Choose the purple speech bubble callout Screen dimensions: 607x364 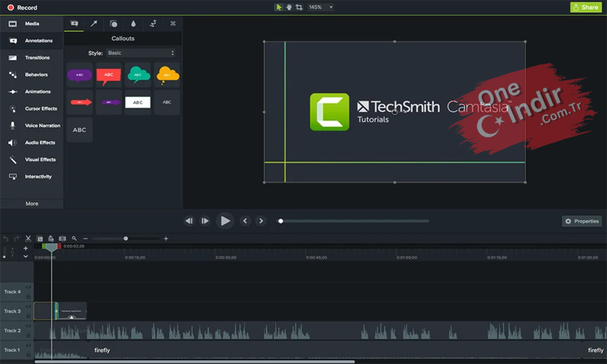(x=79, y=75)
